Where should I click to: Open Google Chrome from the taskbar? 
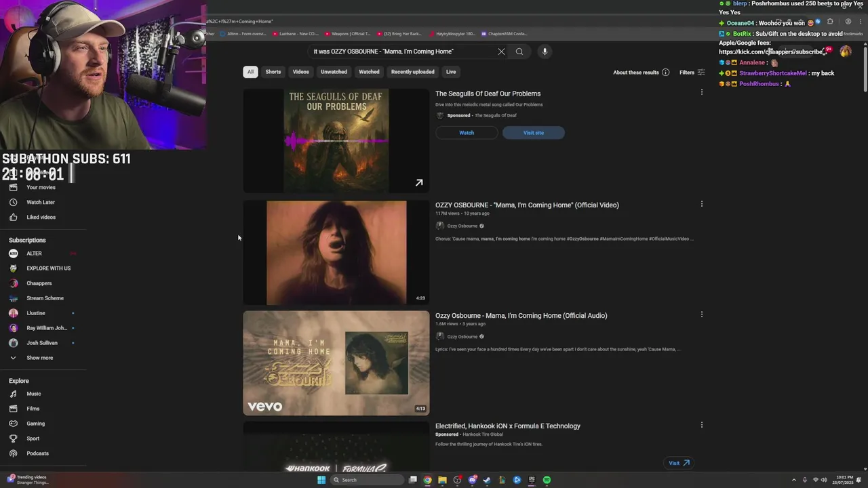coord(427,480)
